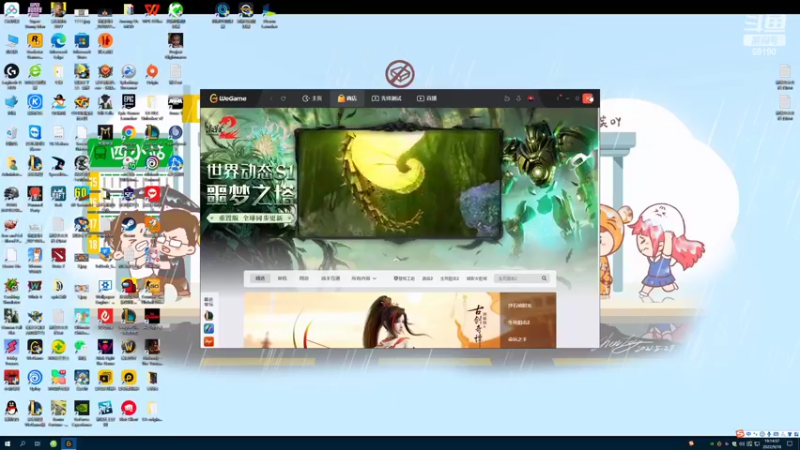Open Origin desktop shortcut
The width and height of the screenshot is (800, 450).
(x=152, y=74)
